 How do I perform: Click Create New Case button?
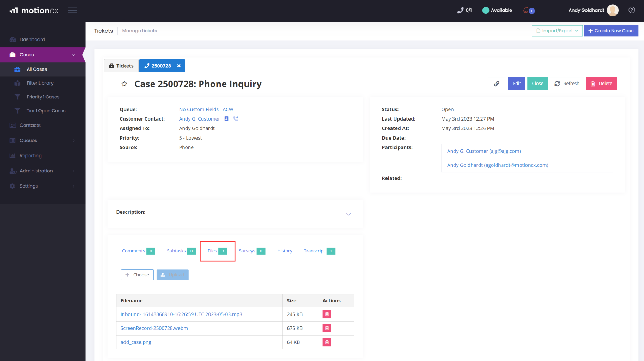(x=611, y=31)
